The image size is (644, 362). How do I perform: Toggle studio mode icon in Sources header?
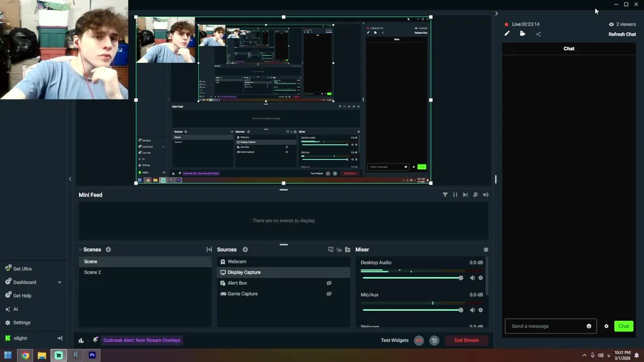click(x=331, y=249)
